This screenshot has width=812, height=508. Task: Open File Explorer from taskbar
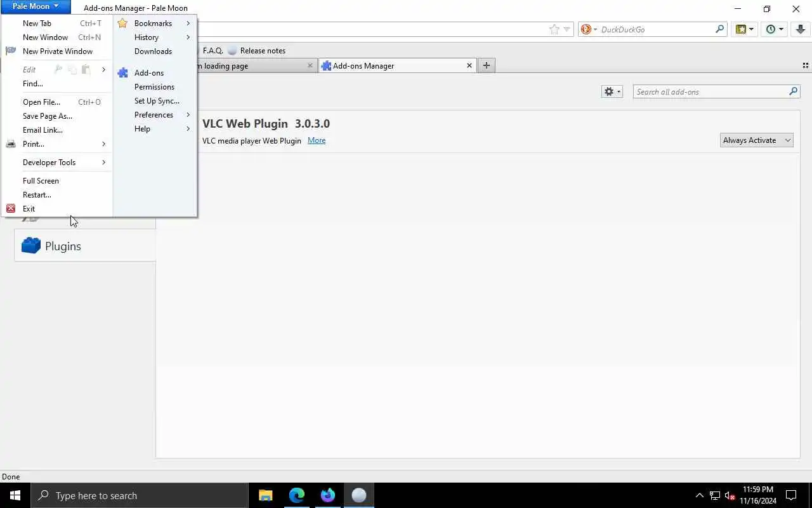(x=266, y=495)
